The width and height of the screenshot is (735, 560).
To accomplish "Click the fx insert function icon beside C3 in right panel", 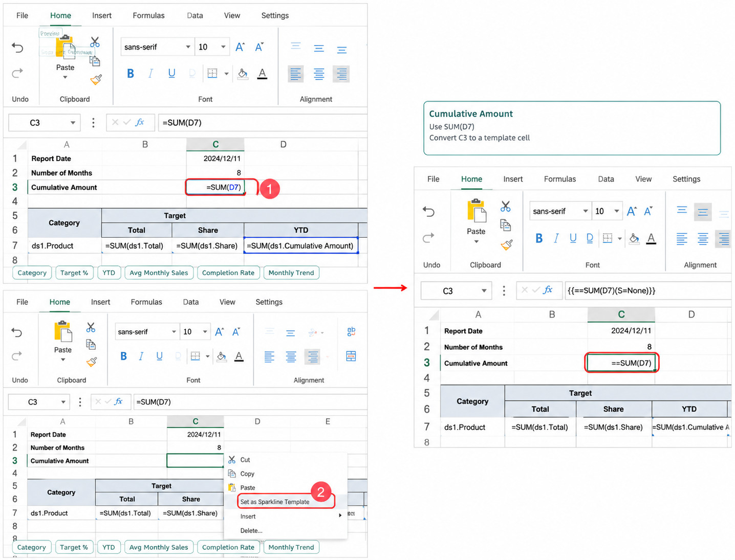I will coord(548,290).
